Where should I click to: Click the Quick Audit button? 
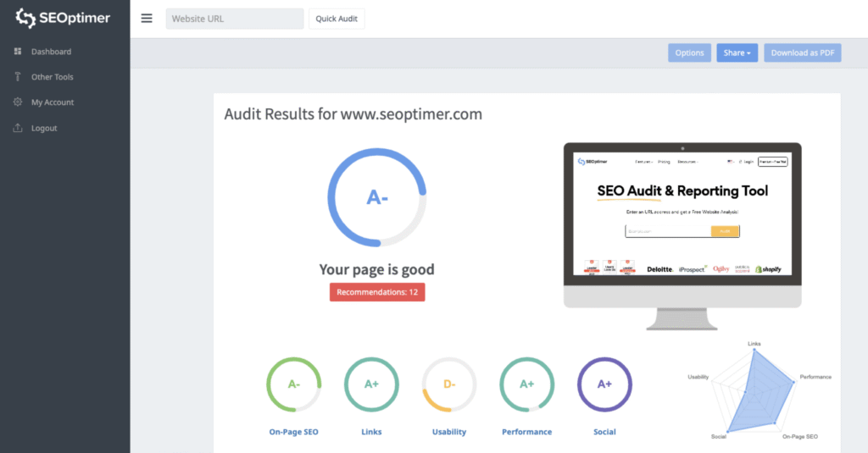pyautogui.click(x=337, y=19)
